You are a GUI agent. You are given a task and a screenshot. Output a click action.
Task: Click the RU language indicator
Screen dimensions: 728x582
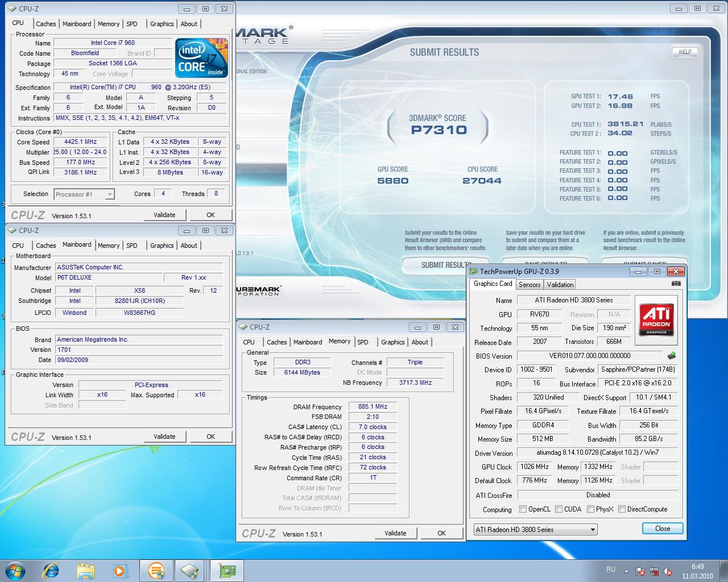pyautogui.click(x=611, y=569)
